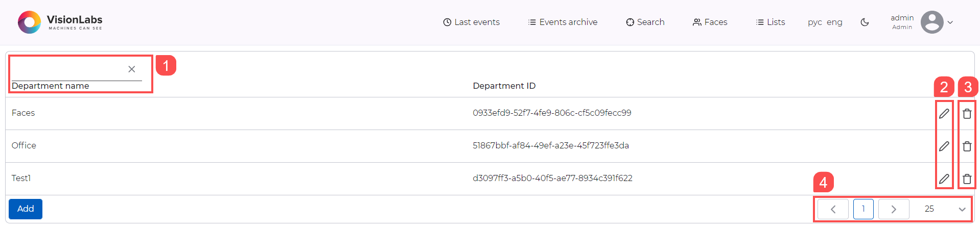The width and height of the screenshot is (980, 229).
Task: Edit the Test1 department
Action: click(944, 179)
